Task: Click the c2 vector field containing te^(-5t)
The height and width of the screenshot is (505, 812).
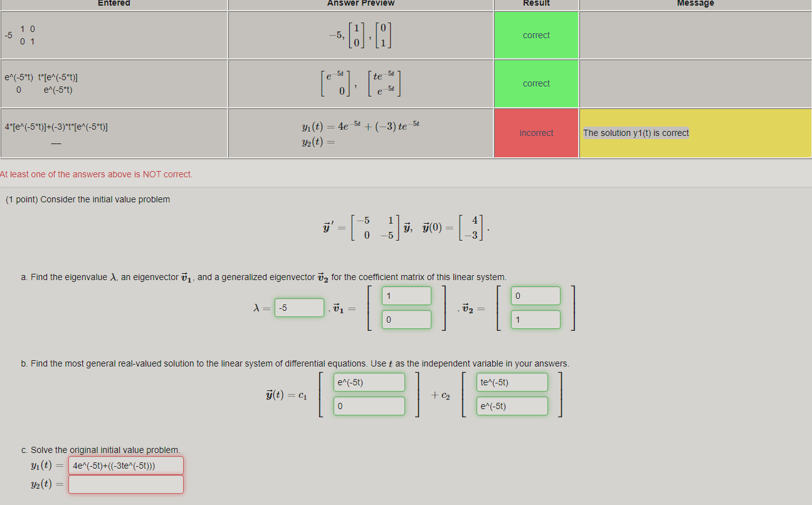Action: coord(512,382)
